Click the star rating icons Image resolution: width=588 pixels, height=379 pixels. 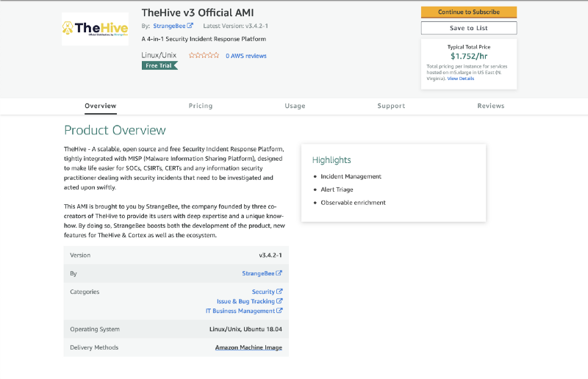204,55
